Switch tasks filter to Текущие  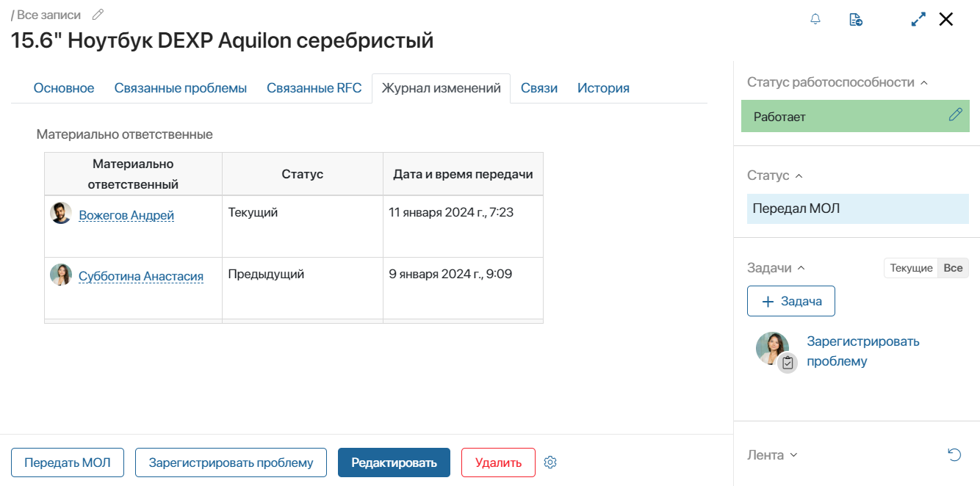coord(911,268)
